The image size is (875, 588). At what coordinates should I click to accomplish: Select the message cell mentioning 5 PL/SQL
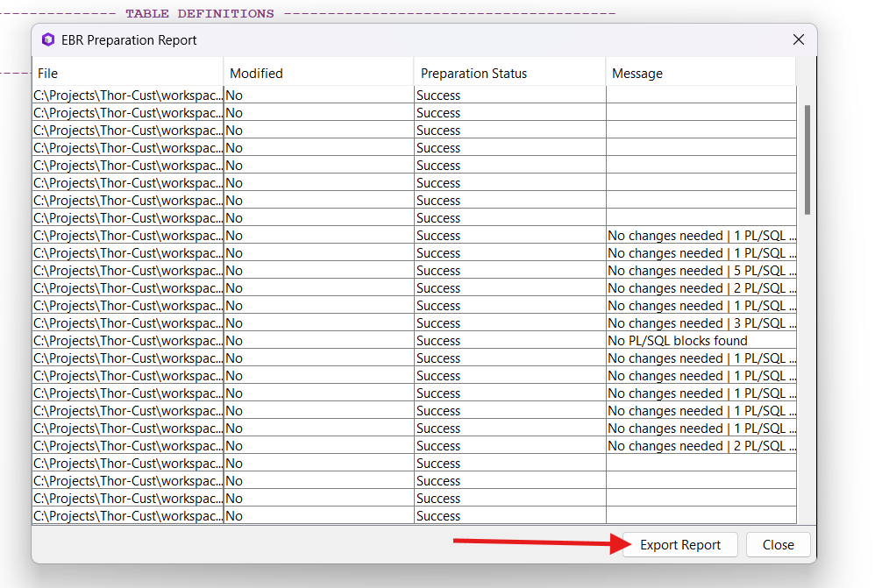(x=701, y=271)
